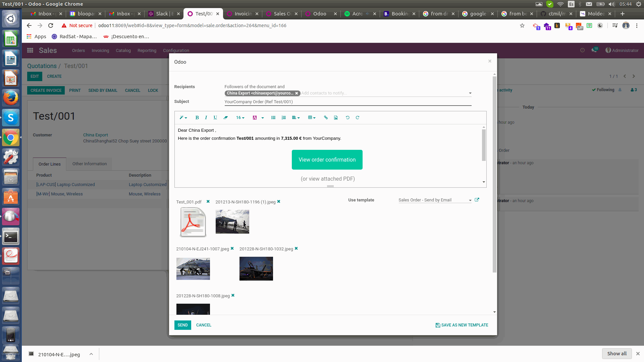Open the font color picker arrow
Viewport: 644px width, 362px height.
coord(263,118)
